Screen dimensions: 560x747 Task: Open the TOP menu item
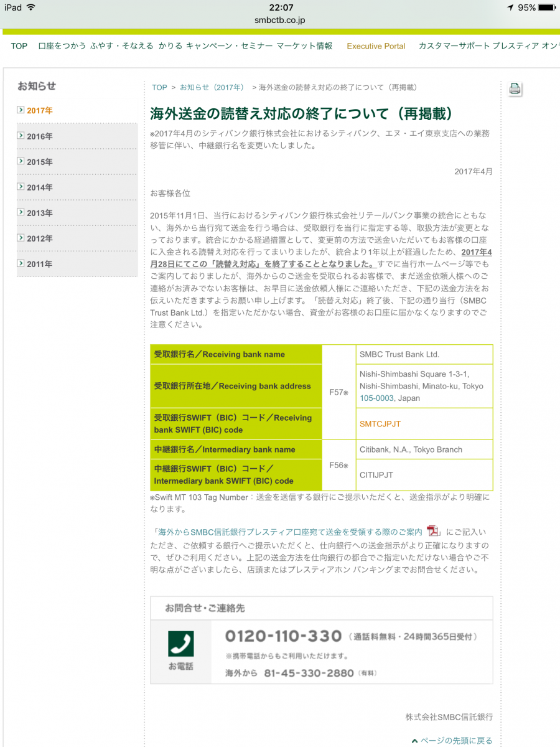[19, 46]
